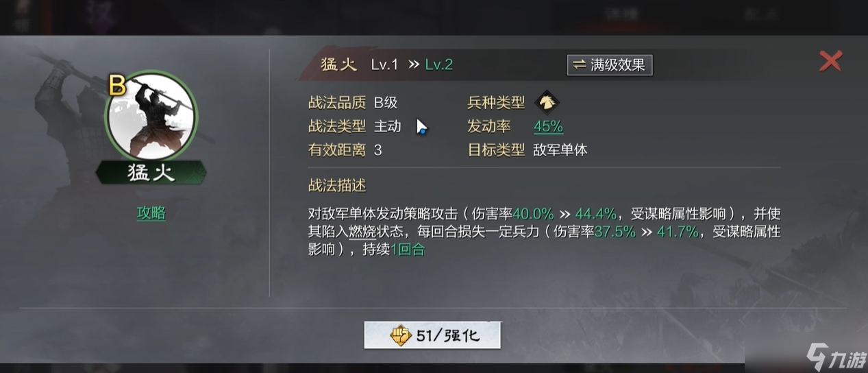Viewport: 868px width, 373px height.
Task: Open the 攻略 guide link
Action: pos(151,213)
